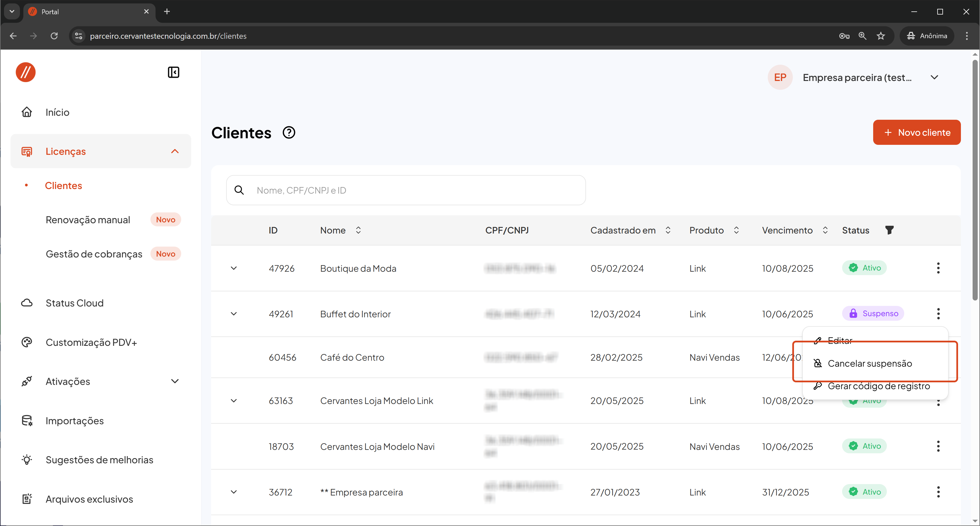Click the Importações database icon

tap(26, 421)
